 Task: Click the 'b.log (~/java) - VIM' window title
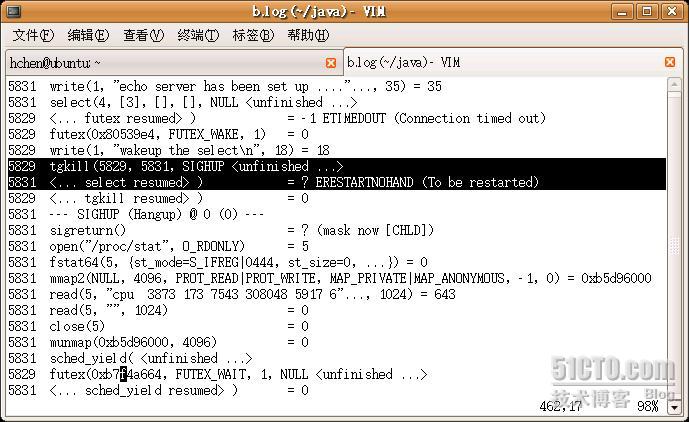click(319, 11)
